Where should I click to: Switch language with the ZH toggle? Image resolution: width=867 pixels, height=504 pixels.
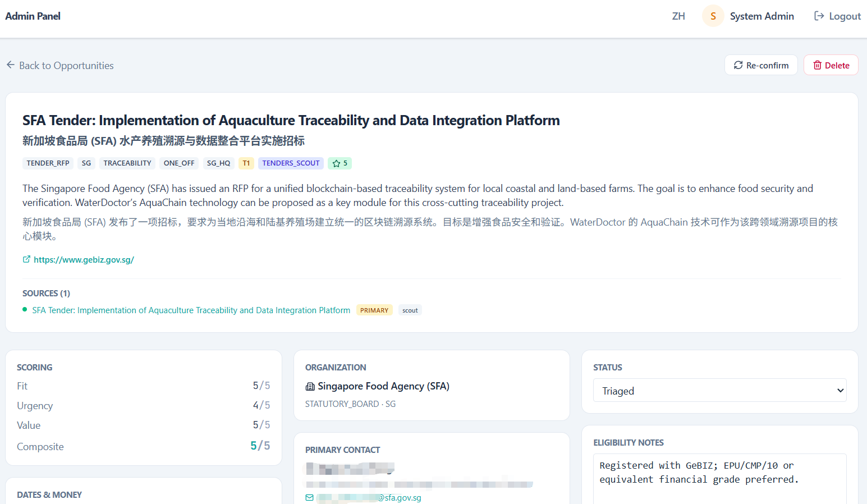tap(678, 16)
